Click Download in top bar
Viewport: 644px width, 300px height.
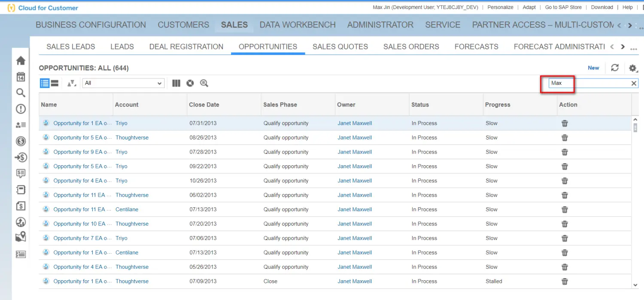[x=602, y=7]
